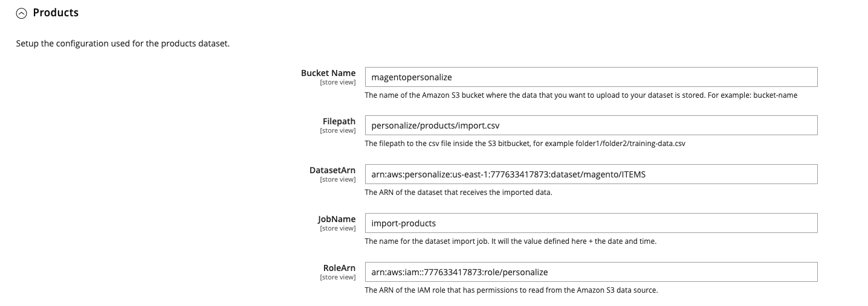Select the DatasetArn input box
This screenshot has height=306, width=868.
[x=591, y=174]
